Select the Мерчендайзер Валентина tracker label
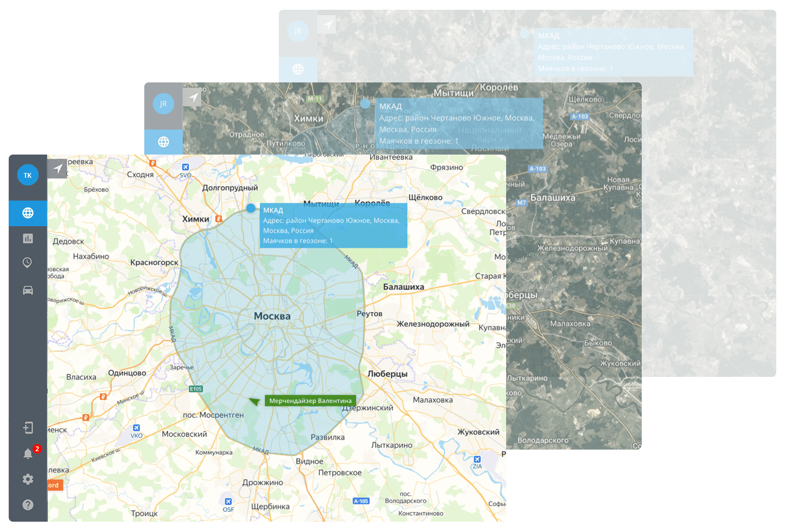Image resolution: width=792 pixels, height=532 pixels. (x=310, y=401)
